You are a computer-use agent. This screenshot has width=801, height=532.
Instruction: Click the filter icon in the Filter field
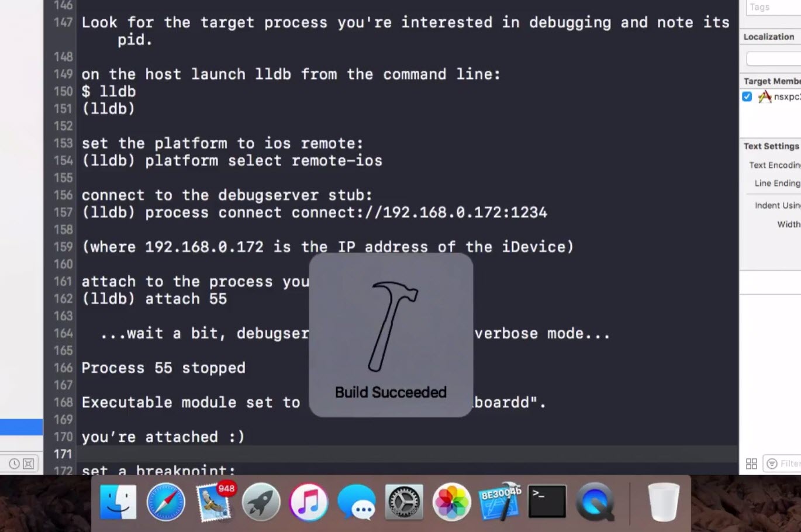773,464
